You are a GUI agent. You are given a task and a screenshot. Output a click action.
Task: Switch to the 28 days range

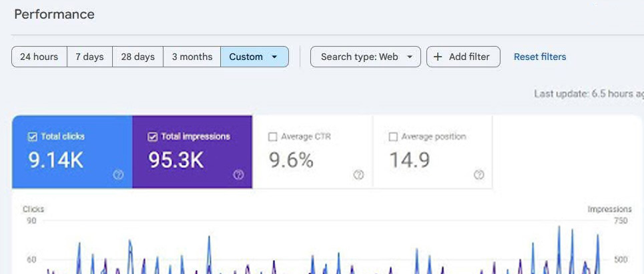137,57
